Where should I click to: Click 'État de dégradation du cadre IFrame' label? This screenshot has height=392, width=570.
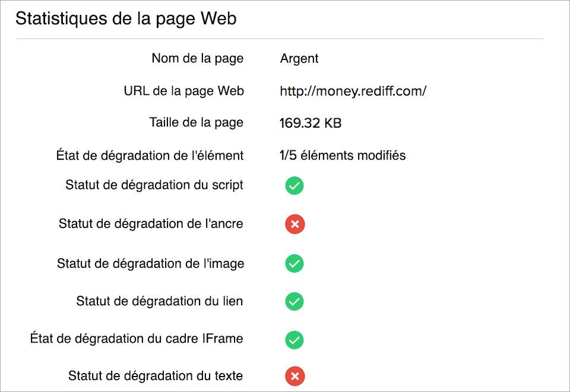[x=137, y=339]
